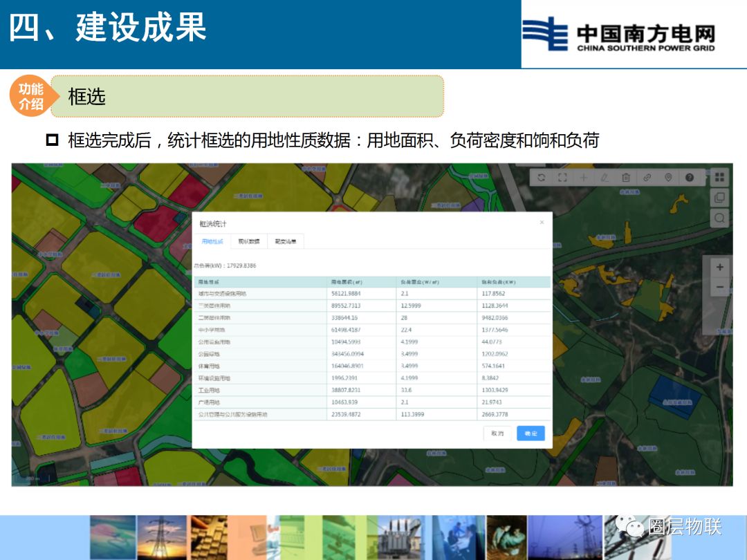Click the 框选 feature heading label
747x560 pixels.
(86, 97)
